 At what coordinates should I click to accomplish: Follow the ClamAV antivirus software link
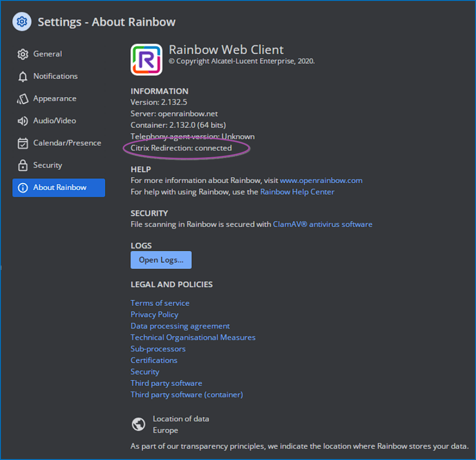point(322,224)
